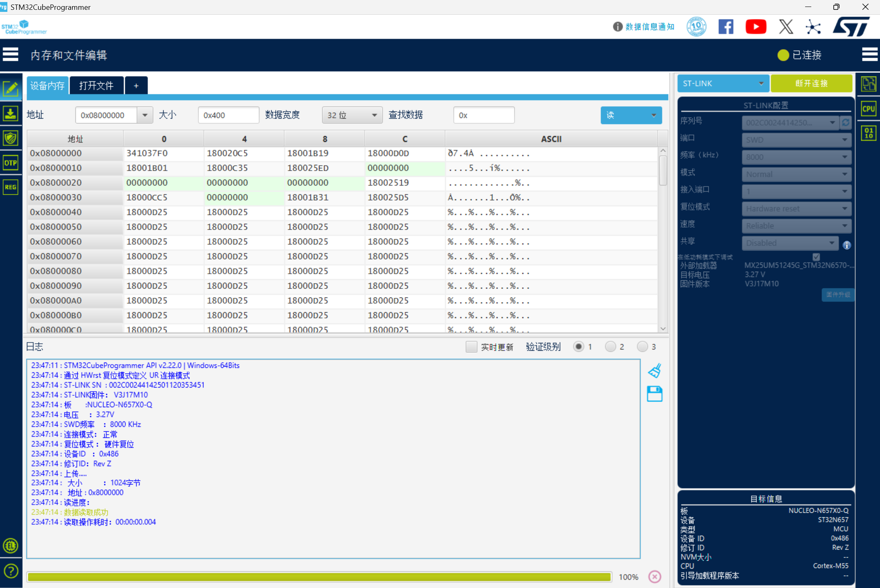Enable the 实时更新 checkbox

click(471, 347)
